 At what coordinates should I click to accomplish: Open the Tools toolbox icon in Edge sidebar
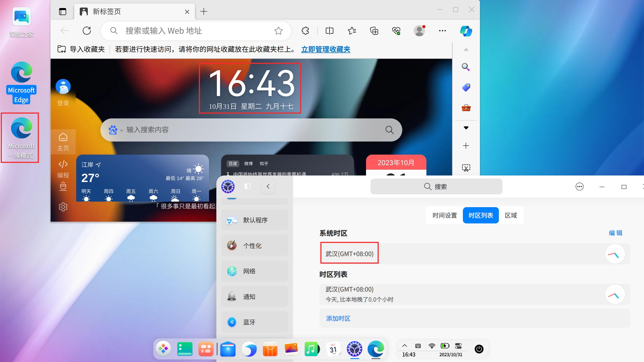[x=466, y=108]
